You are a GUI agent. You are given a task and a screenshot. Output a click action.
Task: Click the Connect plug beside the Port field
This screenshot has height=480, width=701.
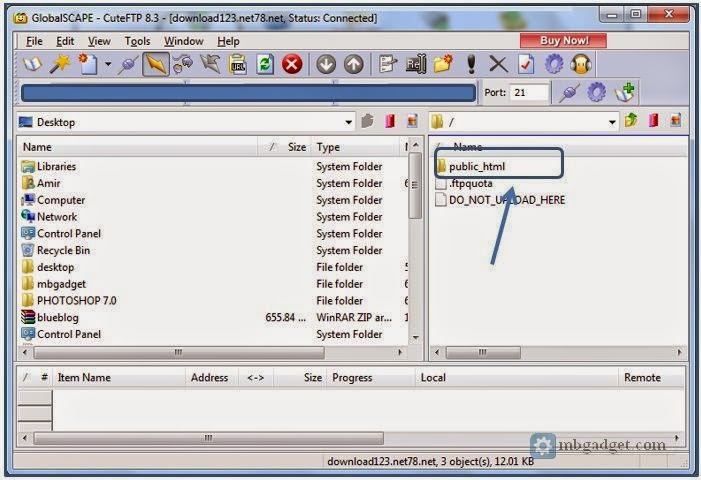click(x=569, y=93)
